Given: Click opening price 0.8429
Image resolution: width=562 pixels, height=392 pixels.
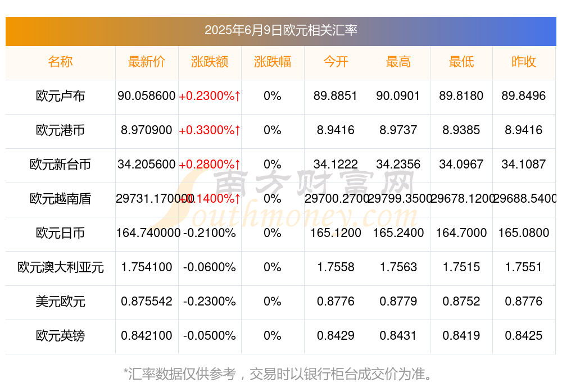Looking at the screenshot, I should pos(336,336).
